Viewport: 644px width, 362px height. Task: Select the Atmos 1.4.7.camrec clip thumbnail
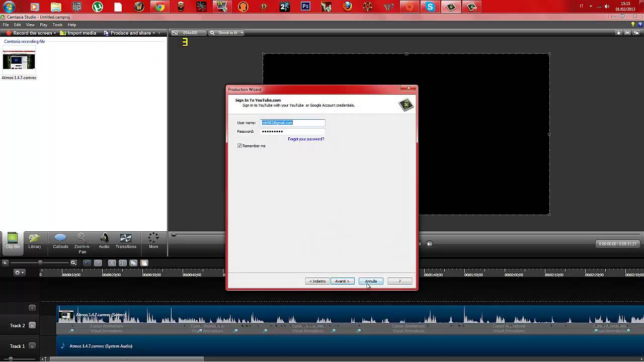coord(19,60)
